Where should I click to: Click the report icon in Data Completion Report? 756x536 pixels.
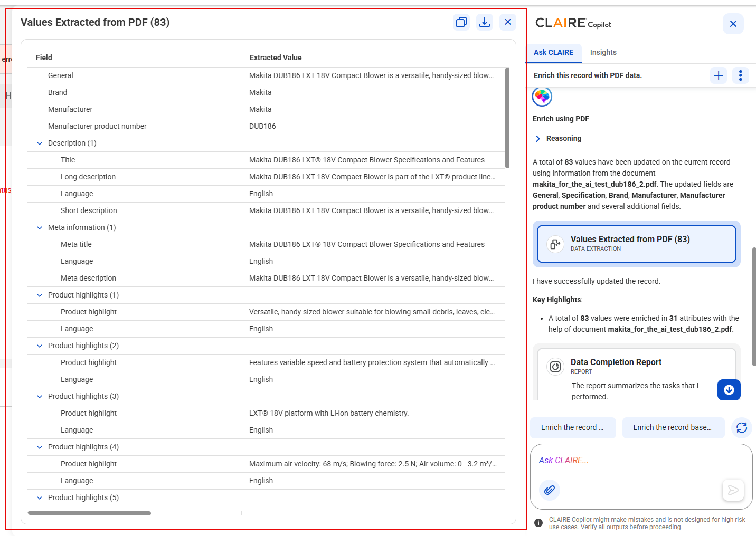(555, 367)
